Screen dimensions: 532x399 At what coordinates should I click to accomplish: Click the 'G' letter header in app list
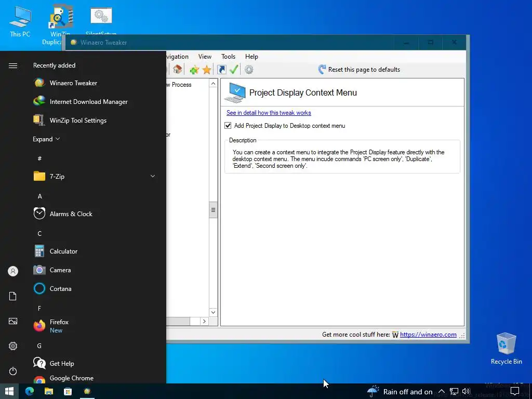point(39,345)
